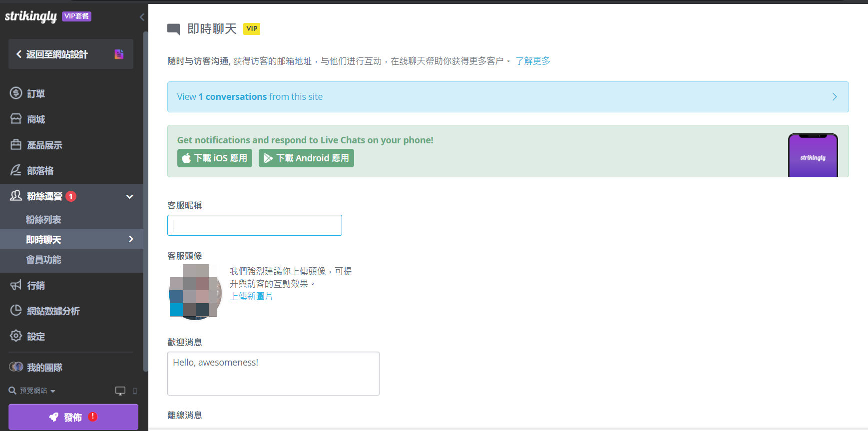This screenshot has height=431, width=868.
Task: Click the purple page icon beside 返回至網站設計
Action: pyautogui.click(x=119, y=54)
